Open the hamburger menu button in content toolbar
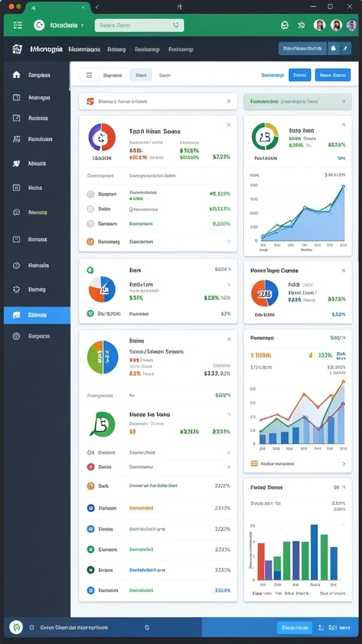 (x=89, y=75)
